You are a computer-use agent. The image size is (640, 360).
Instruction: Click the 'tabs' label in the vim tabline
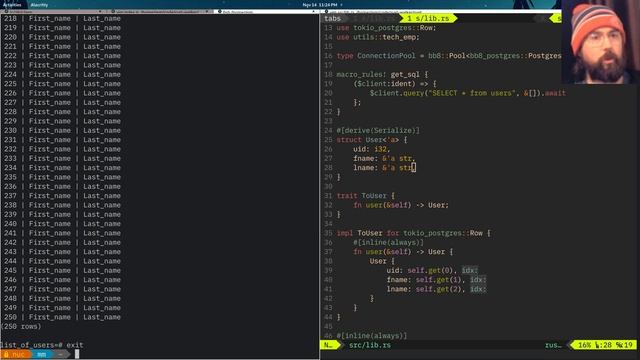point(332,18)
